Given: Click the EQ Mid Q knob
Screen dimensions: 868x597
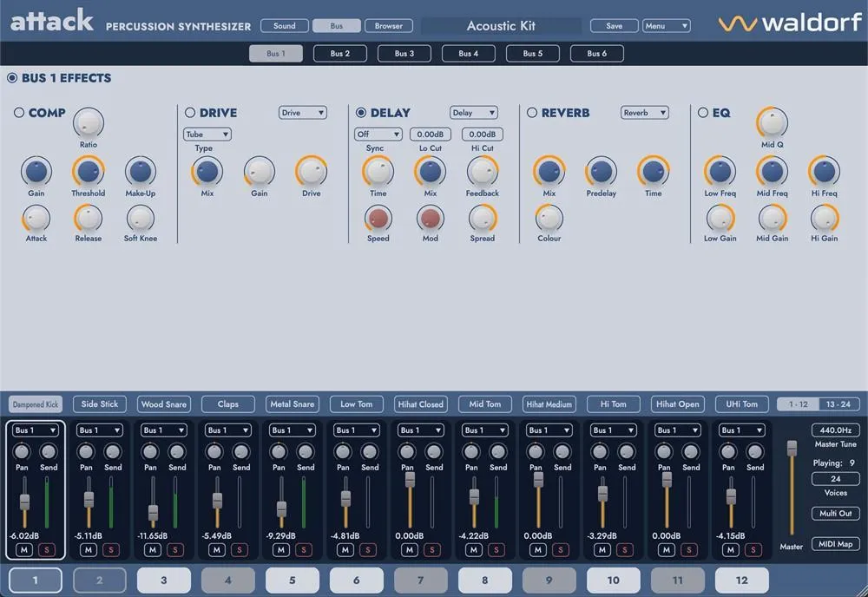Looking at the screenshot, I should [x=772, y=123].
